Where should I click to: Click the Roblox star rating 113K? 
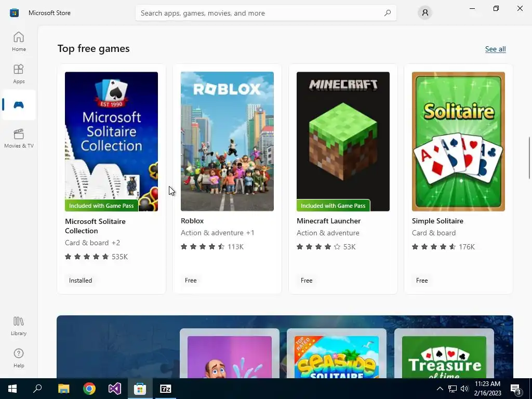tap(212, 247)
